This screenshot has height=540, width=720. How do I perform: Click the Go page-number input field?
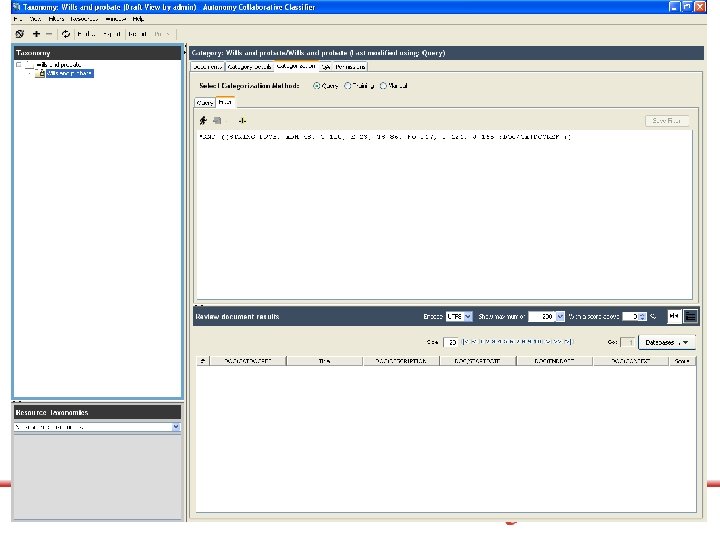[x=627, y=343]
